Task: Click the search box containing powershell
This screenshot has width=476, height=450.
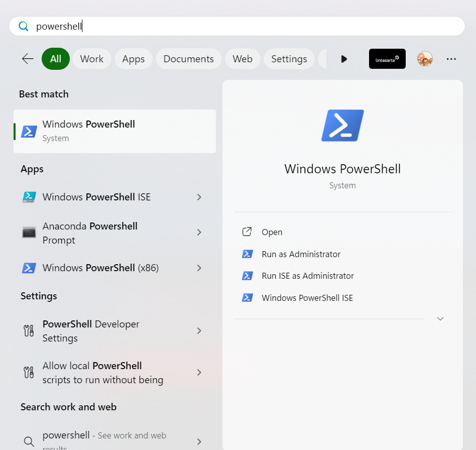Action: tap(236, 26)
